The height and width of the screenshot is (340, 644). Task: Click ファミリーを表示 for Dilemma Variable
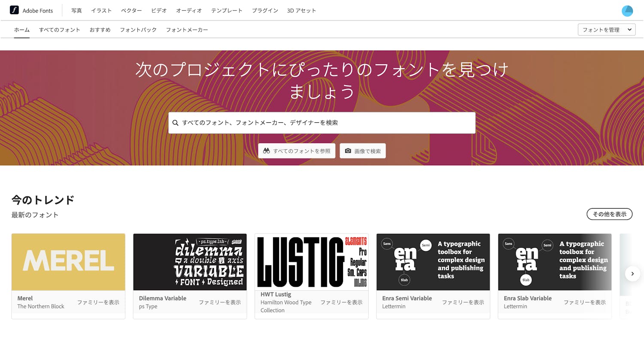pos(219,302)
